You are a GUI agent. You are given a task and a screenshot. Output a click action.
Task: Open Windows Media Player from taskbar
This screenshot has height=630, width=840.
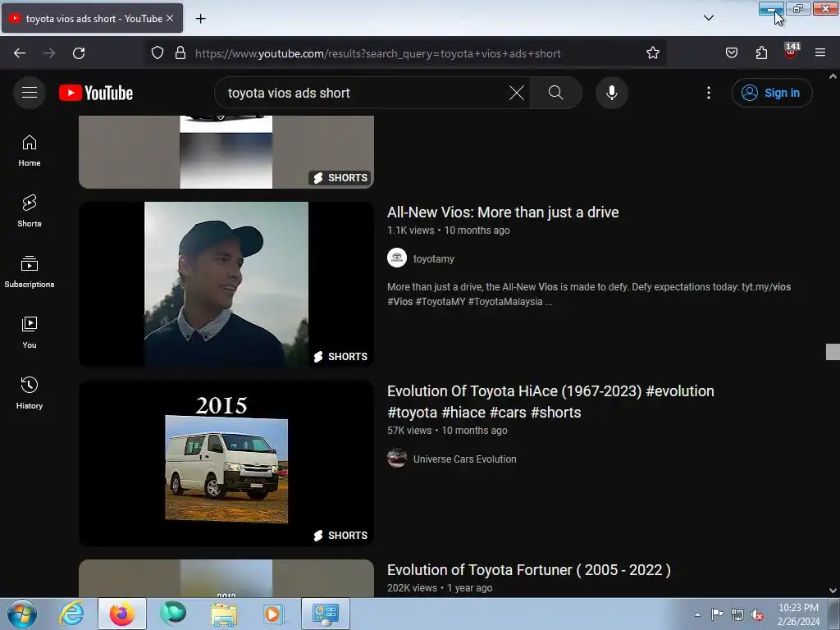point(274,614)
